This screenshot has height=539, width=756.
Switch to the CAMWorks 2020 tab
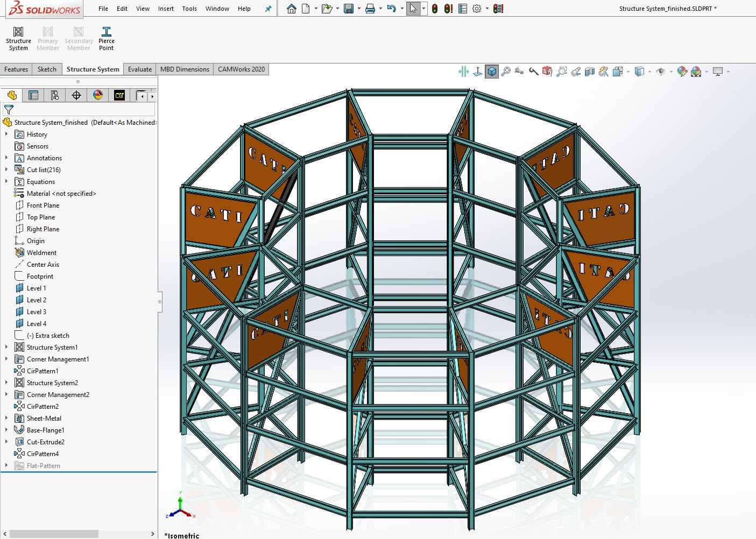[241, 69]
